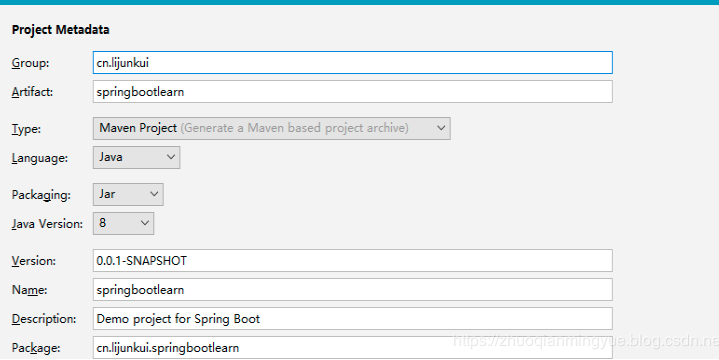
Task: Open the Type dropdown for Maven Project
Action: 271,128
